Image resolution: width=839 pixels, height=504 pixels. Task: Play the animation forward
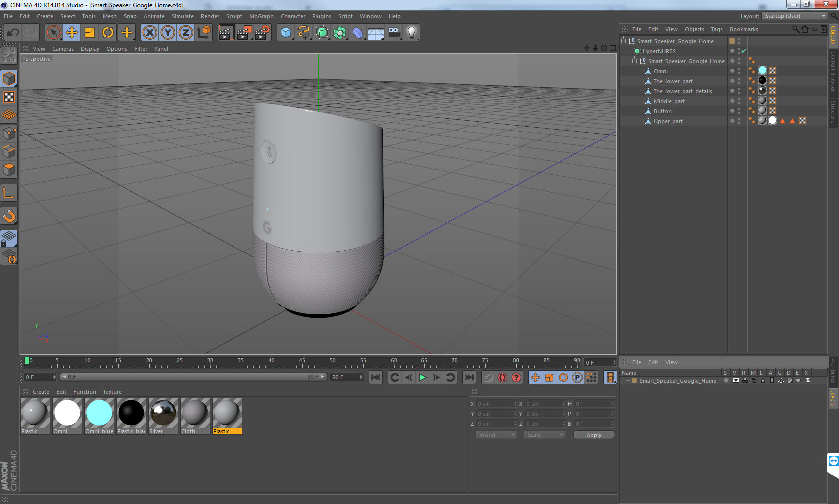coord(422,377)
